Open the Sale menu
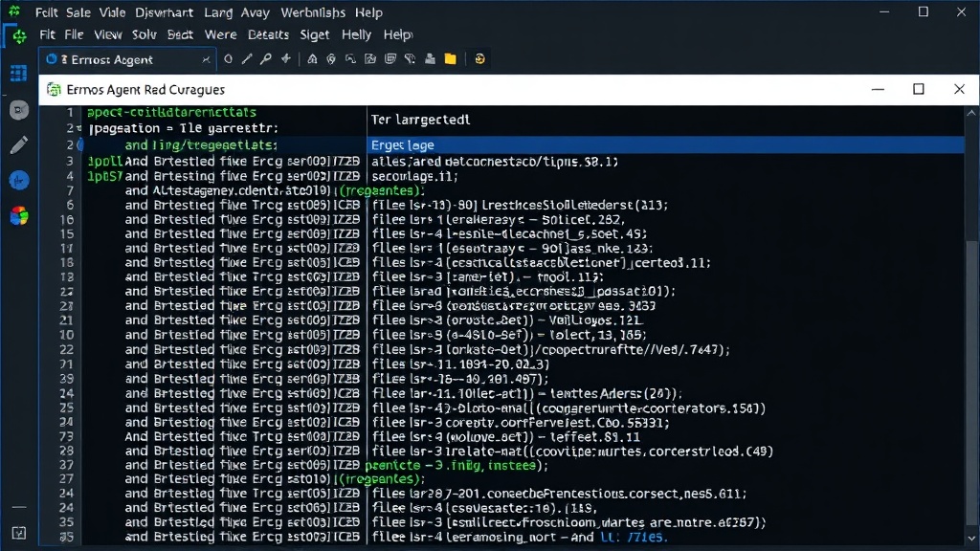This screenshot has width=980, height=551. [x=78, y=12]
